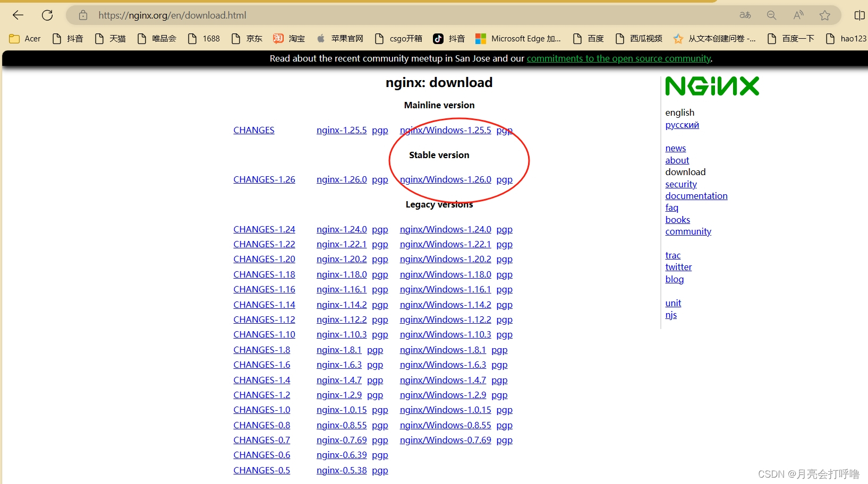
Task: Download nginx-1.16.1 source
Action: coord(342,289)
